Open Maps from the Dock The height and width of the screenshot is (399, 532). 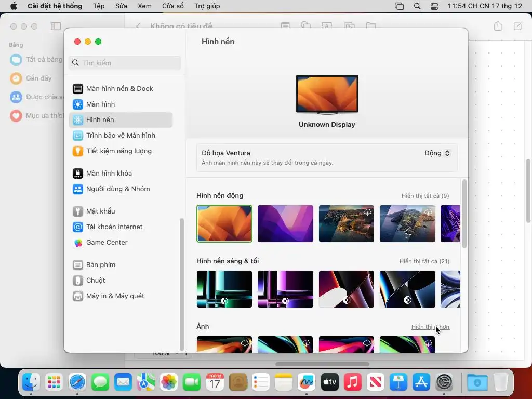point(146,382)
